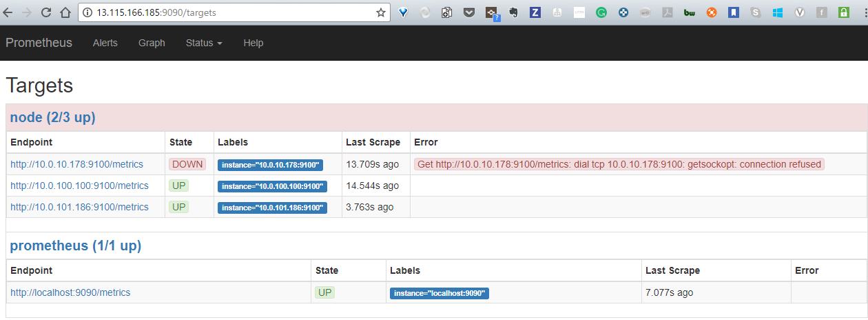Image resolution: width=868 pixels, height=320 pixels.
Task: Open the node (2/3 up) job heading
Action: tap(52, 117)
